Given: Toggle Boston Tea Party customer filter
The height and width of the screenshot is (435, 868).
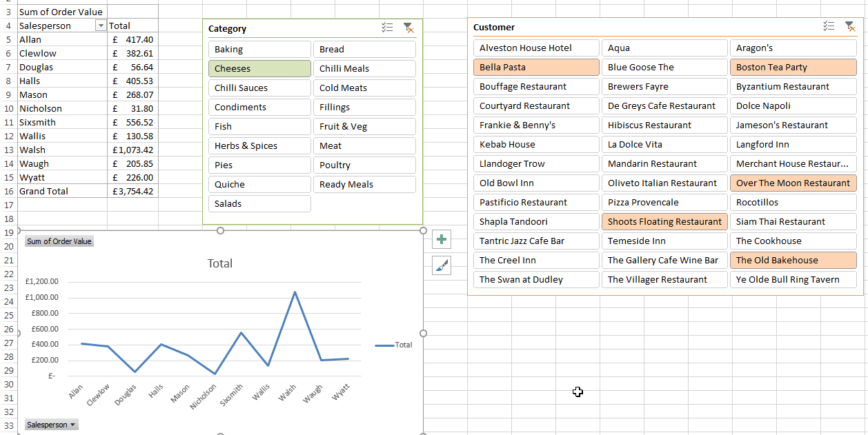Looking at the screenshot, I should click(793, 67).
